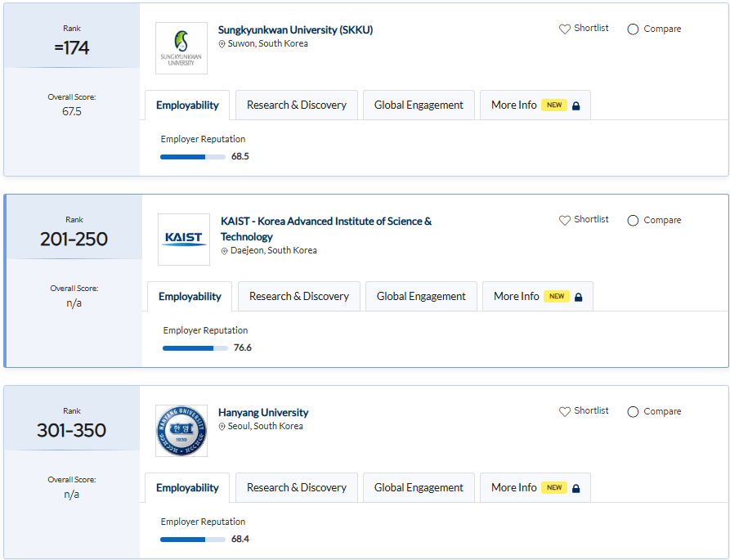This screenshot has height=560, width=730.
Task: Click the Shortlist heart icon for Hanyang
Action: (564, 412)
